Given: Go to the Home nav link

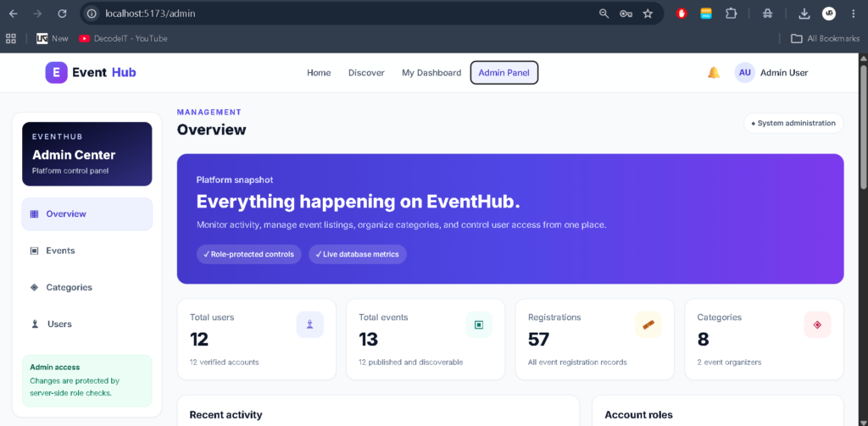Looking at the screenshot, I should (x=319, y=73).
